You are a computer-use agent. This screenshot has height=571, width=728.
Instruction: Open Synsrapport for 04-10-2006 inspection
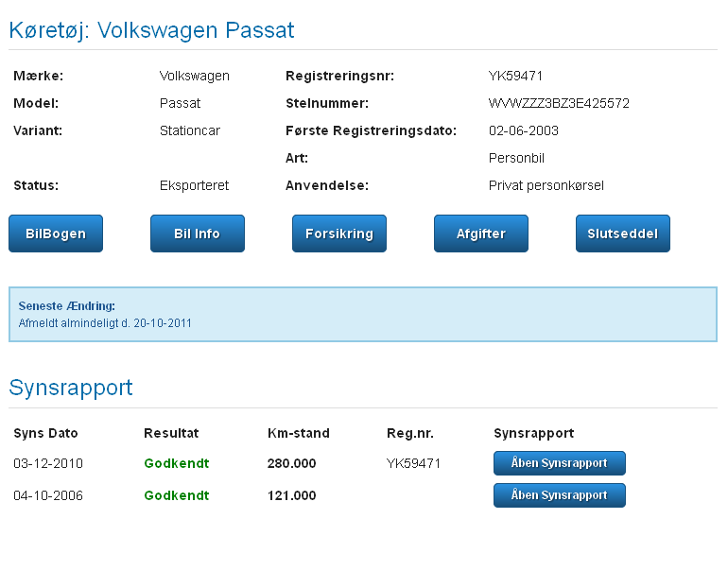tap(560, 495)
